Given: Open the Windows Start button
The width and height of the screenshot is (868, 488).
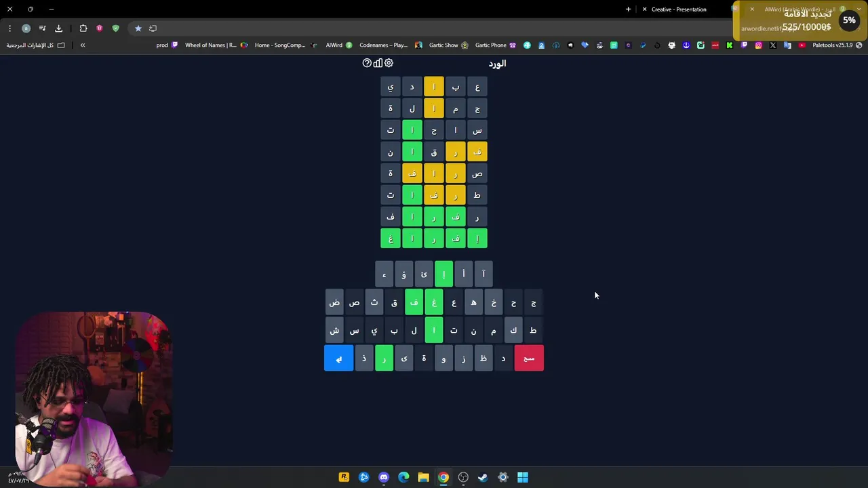Looking at the screenshot, I should click(523, 477).
